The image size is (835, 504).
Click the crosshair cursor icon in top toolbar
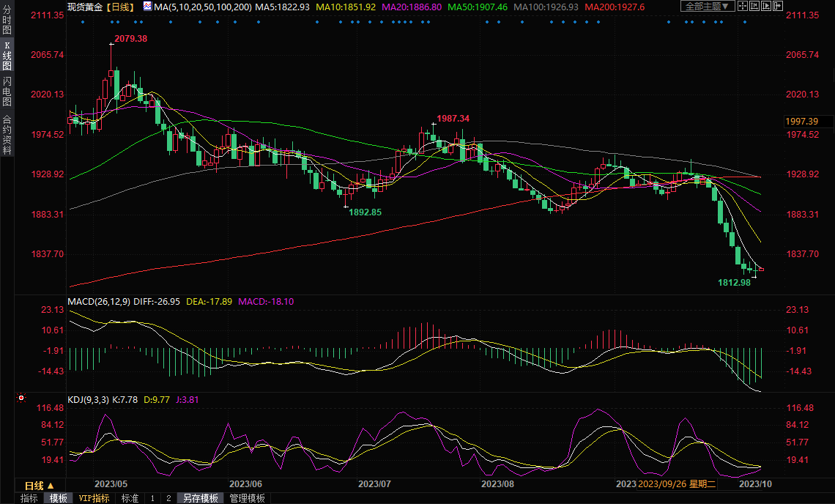click(743, 7)
